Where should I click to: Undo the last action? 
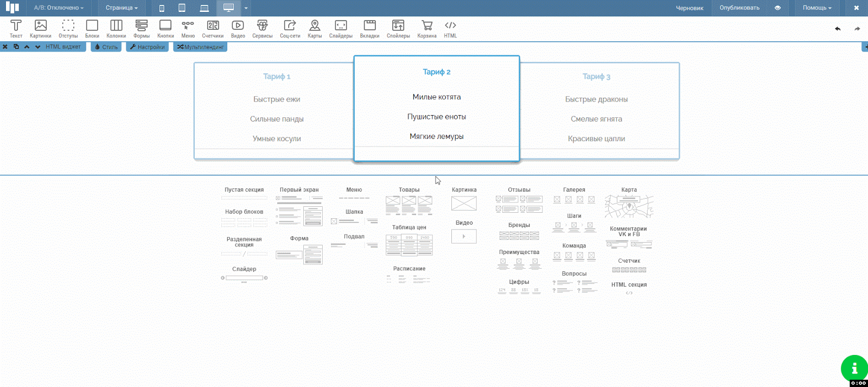pyautogui.click(x=838, y=29)
